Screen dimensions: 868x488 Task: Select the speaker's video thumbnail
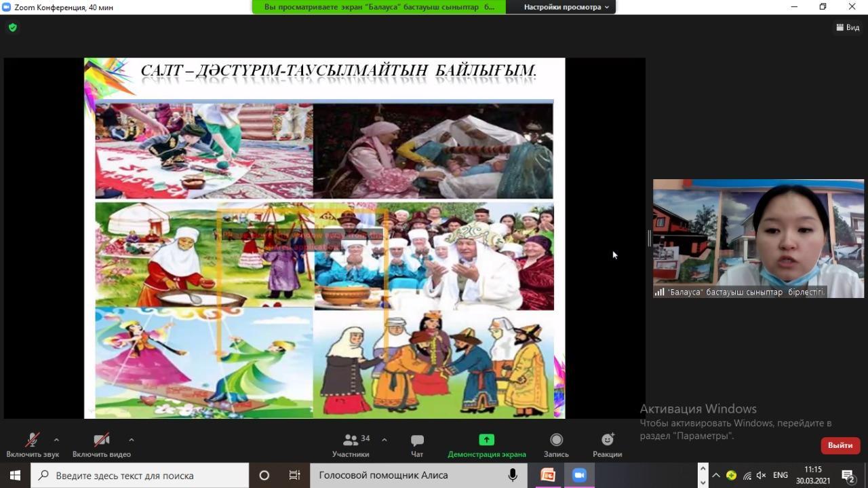click(758, 238)
